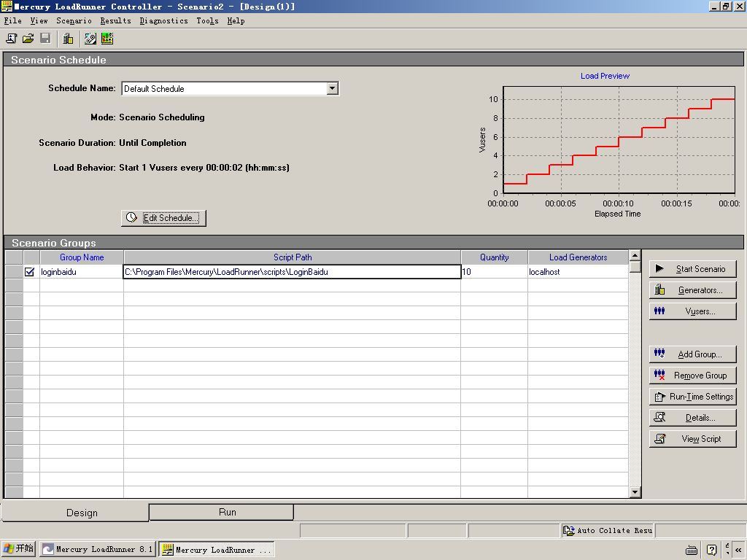
Task: Open the Tools menu
Action: (208, 20)
